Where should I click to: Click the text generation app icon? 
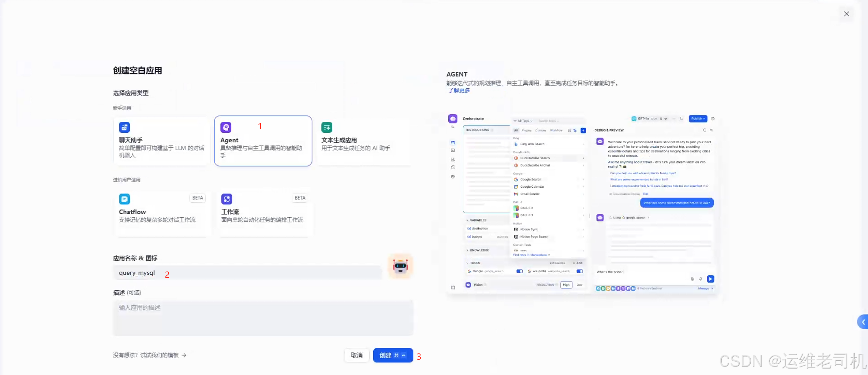pos(327,127)
